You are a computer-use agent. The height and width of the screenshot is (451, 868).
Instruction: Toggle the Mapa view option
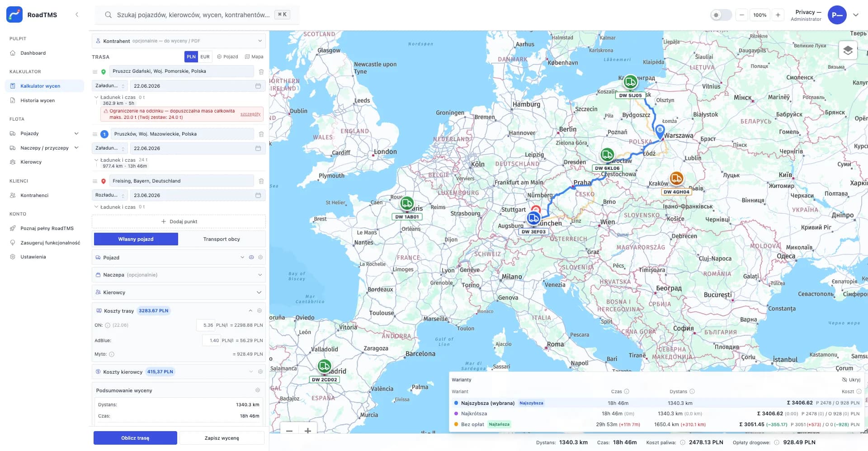click(x=254, y=56)
